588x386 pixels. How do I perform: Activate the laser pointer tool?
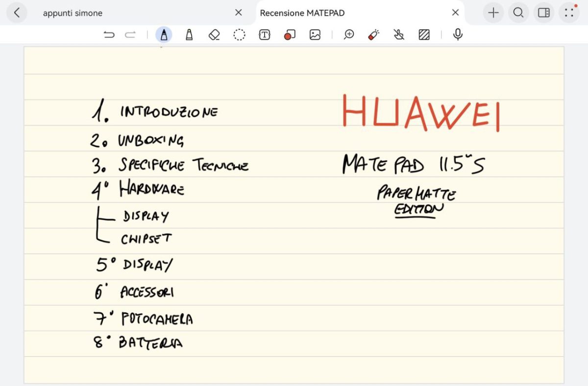click(374, 35)
